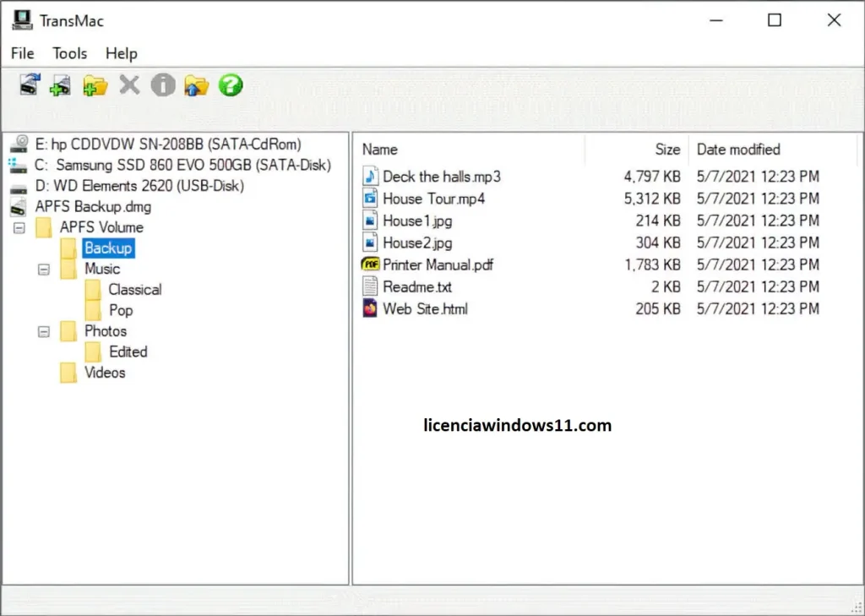Click the D: WD Elements drive icon
Screen dimensions: 865x616
point(19,188)
